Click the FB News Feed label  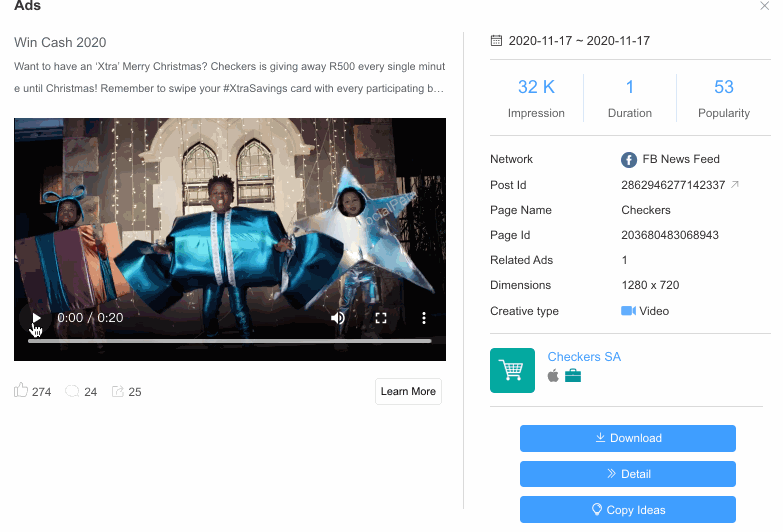point(681,159)
